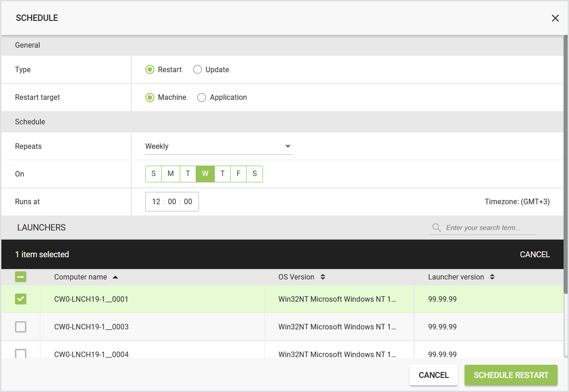This screenshot has width=569, height=392.
Task: Select the Update type radio button
Action: (198, 69)
